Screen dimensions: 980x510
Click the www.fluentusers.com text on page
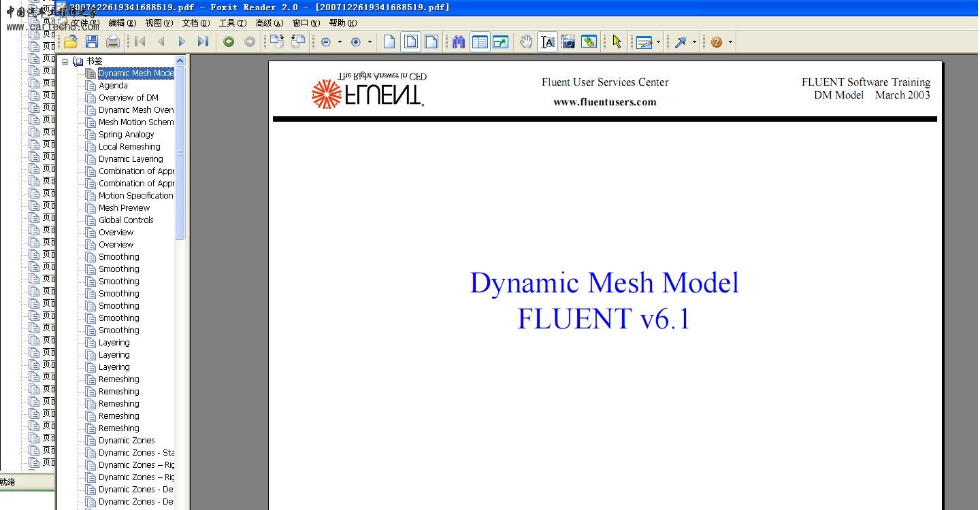pyautogui.click(x=605, y=102)
